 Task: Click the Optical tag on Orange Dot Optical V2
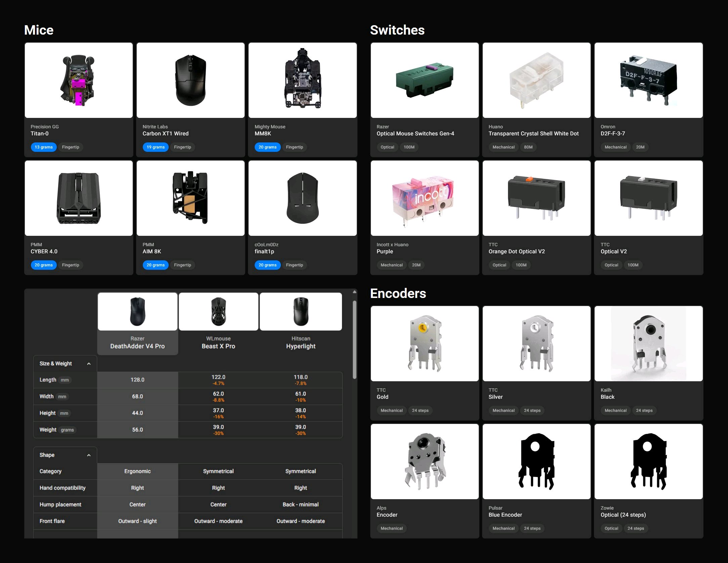tap(499, 265)
